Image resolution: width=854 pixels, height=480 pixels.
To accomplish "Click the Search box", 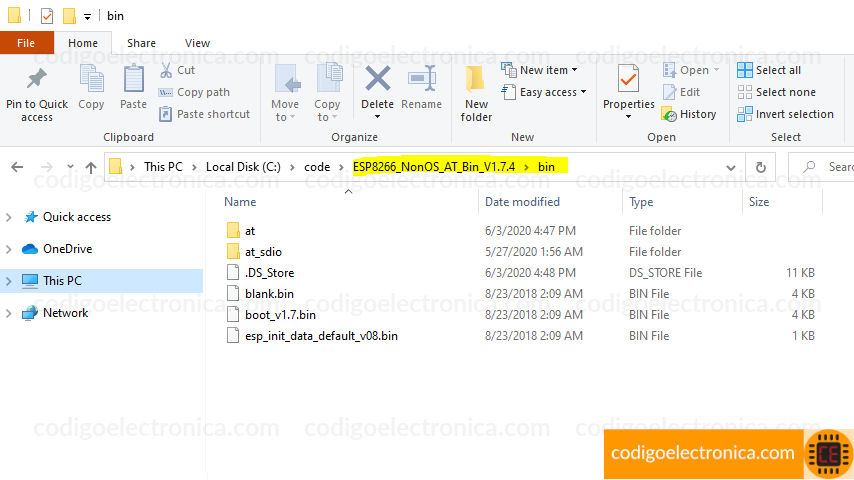I will click(822, 167).
